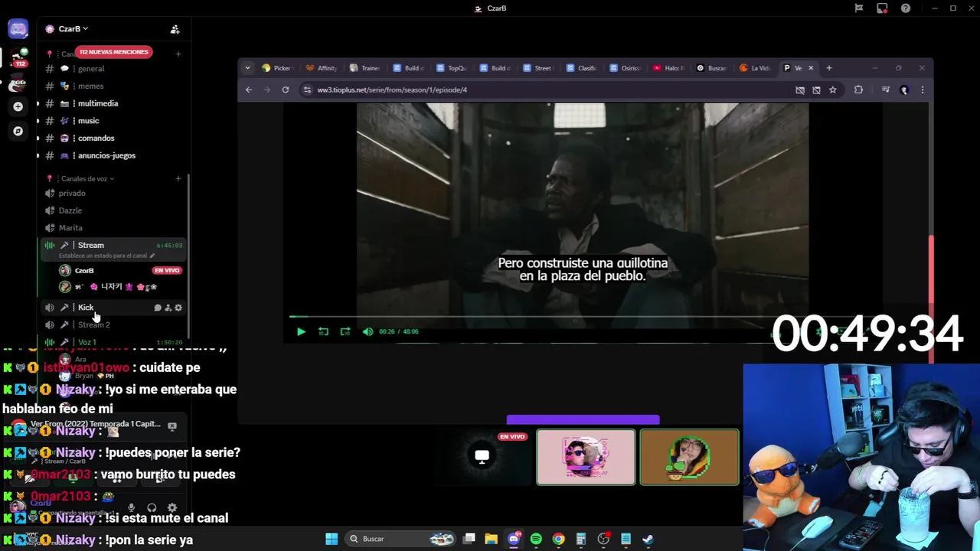The image size is (980, 551).
Task: Switch to the Street browser tab
Action: [538, 68]
